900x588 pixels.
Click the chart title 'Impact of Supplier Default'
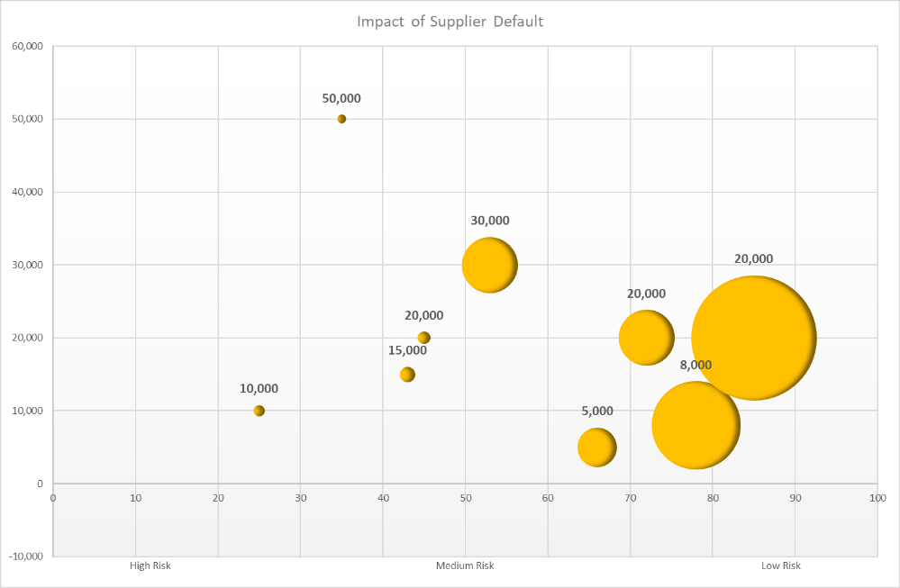click(450, 22)
